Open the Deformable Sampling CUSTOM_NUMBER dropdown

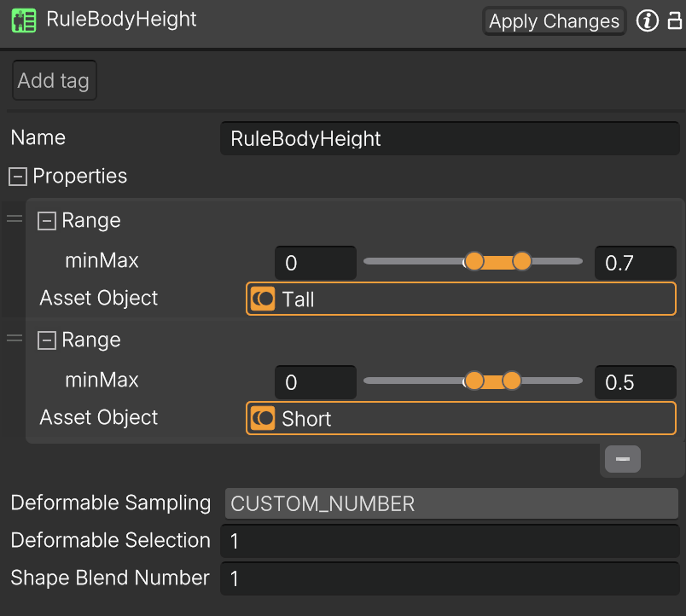tap(451, 503)
